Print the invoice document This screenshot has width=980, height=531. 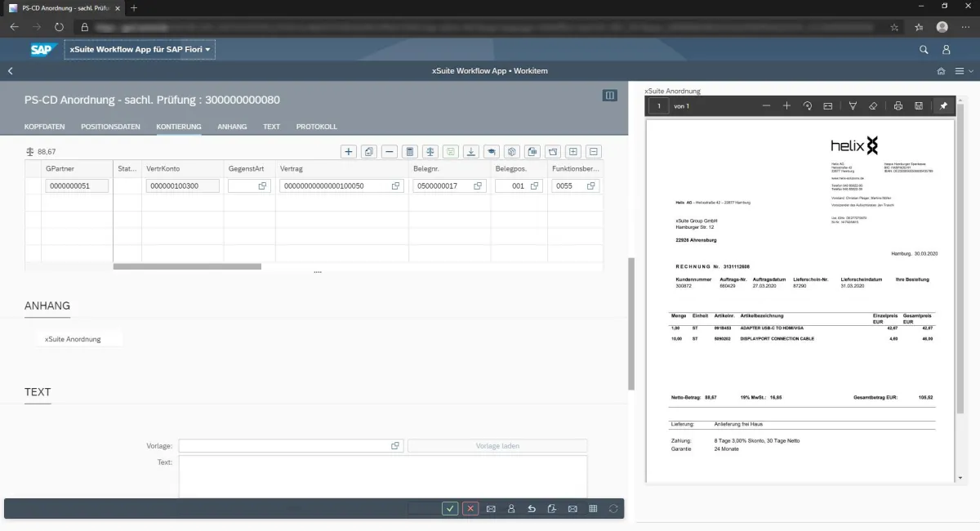point(898,106)
